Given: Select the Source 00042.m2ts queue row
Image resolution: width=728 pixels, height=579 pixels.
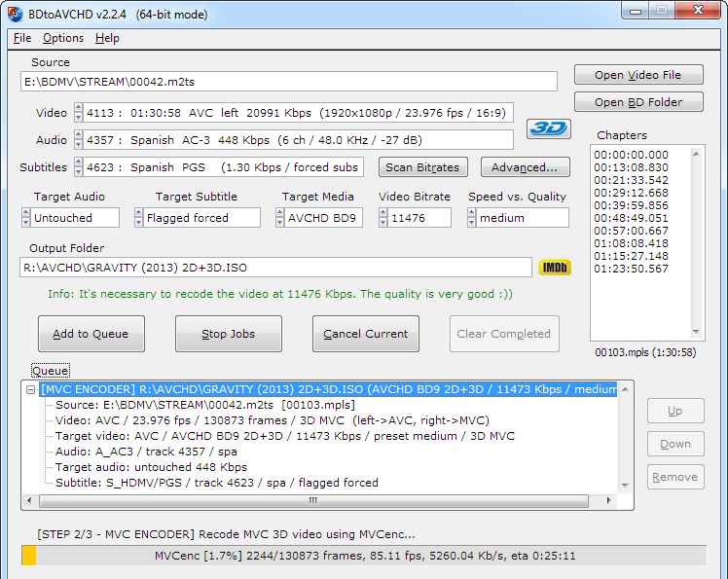Looking at the screenshot, I should 204,405.
